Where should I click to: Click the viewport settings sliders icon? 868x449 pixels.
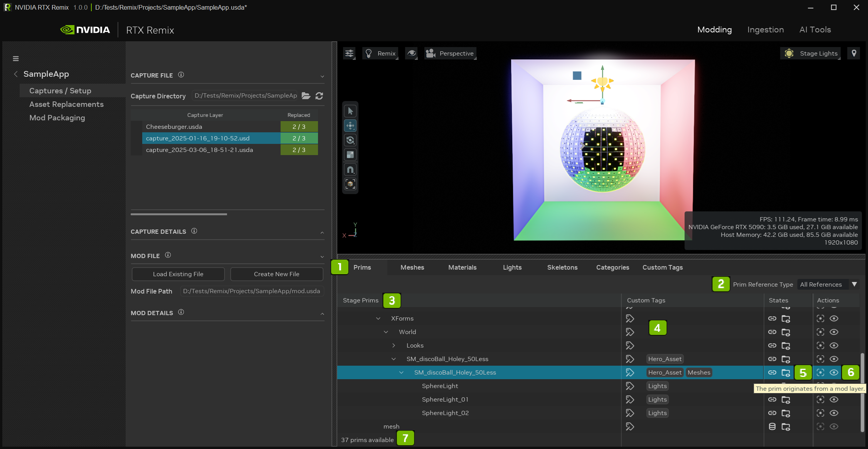pos(349,53)
